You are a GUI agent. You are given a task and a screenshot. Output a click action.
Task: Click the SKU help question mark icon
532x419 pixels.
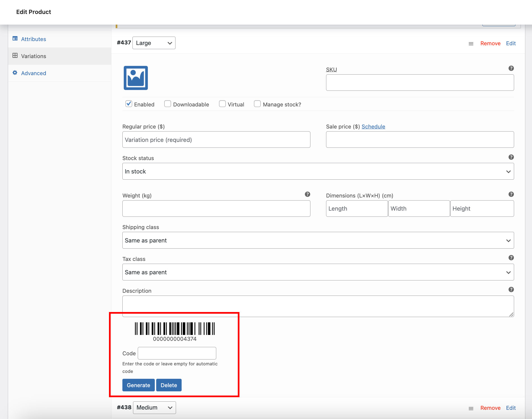(x=511, y=68)
